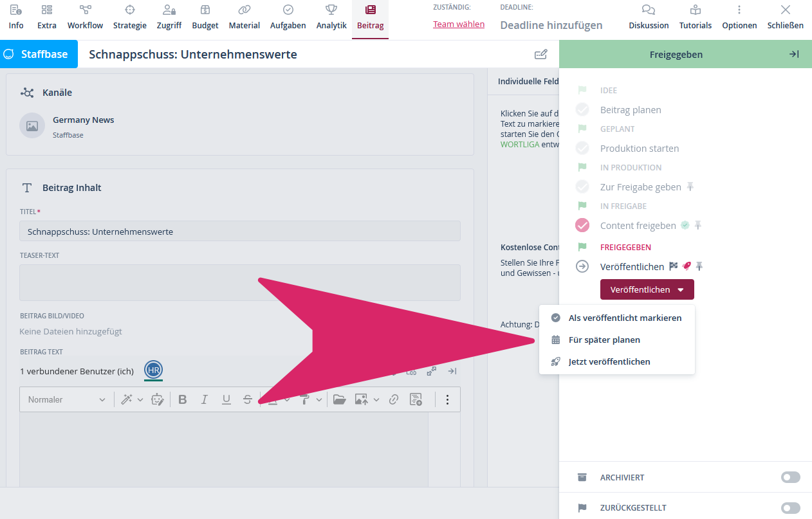812x519 pixels.
Task: Click the underline formatting icon
Action: [226, 399]
